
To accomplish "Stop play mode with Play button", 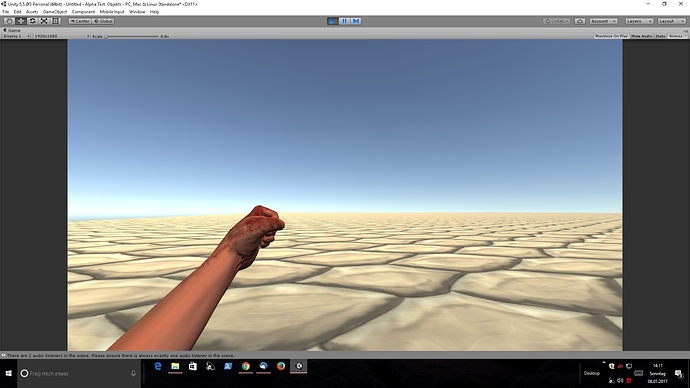I will point(333,21).
